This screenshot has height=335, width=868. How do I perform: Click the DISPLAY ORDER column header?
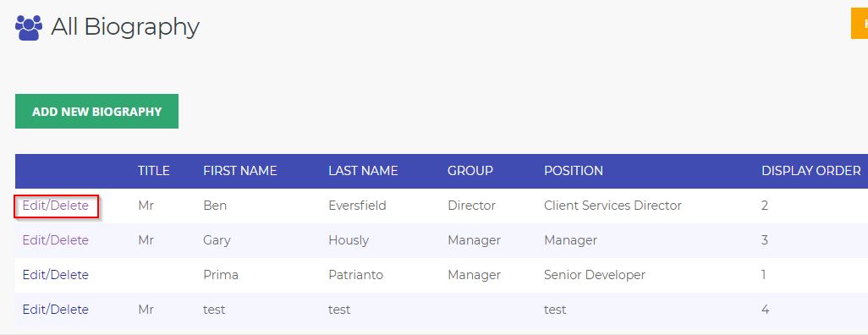tap(811, 171)
